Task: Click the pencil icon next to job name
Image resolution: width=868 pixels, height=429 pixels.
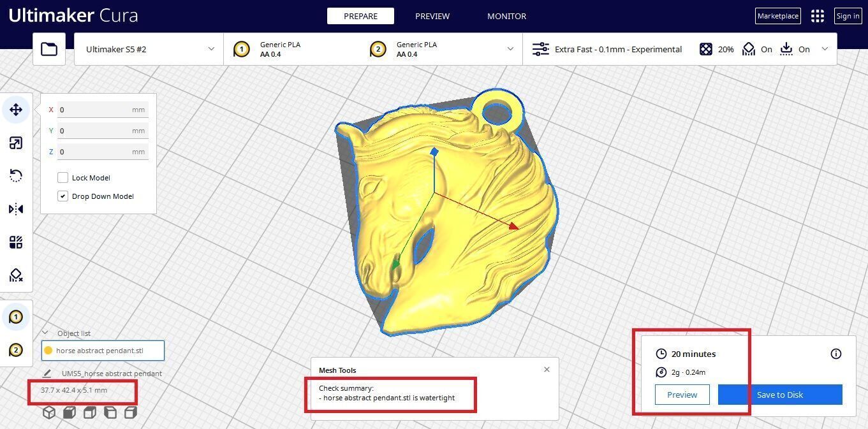Action: (x=47, y=374)
